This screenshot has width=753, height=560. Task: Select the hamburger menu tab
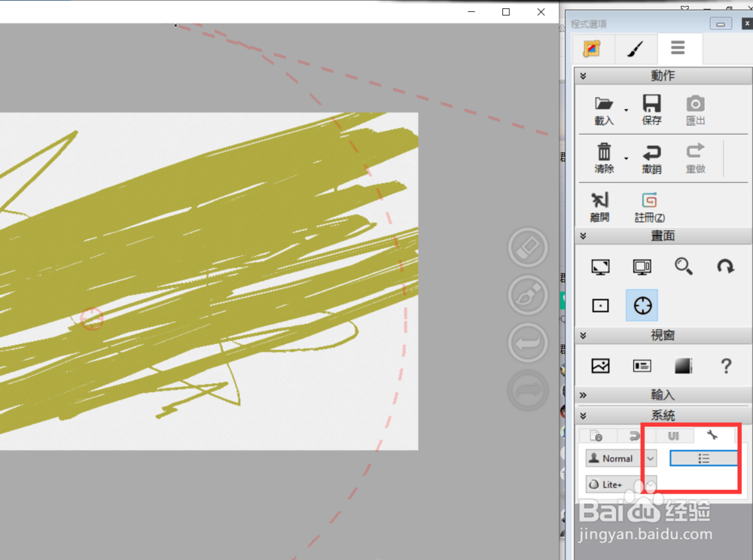678,47
